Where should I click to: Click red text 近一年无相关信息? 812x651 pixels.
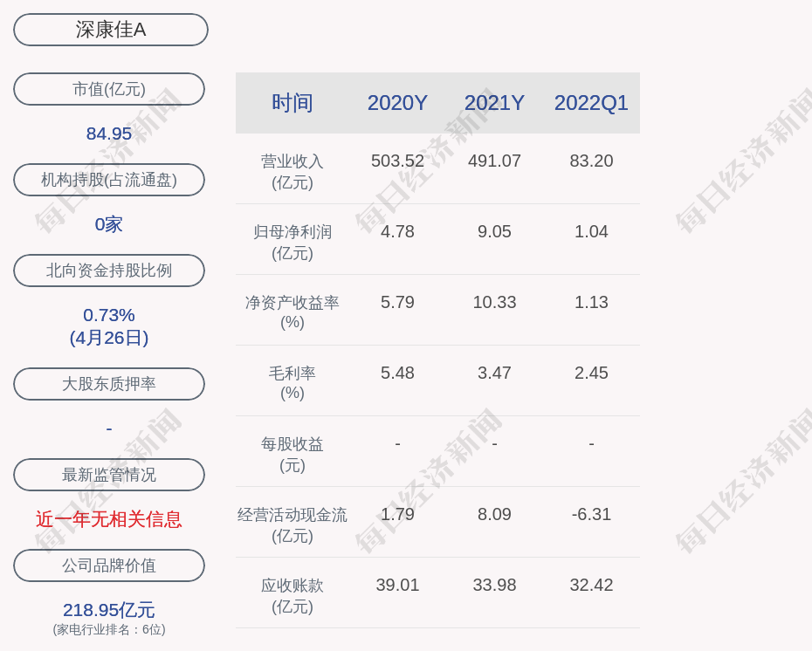click(x=109, y=519)
